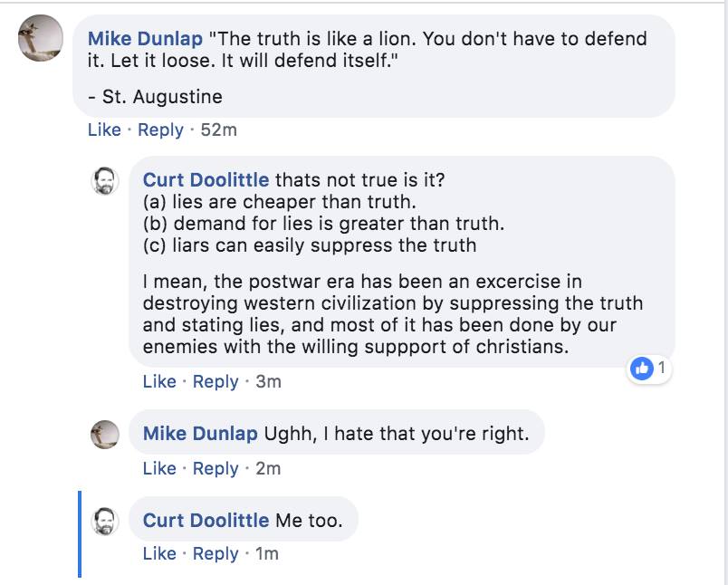Open the 52m timestamp permalink
Viewport: 728px width, 585px height.
pyautogui.click(x=218, y=129)
